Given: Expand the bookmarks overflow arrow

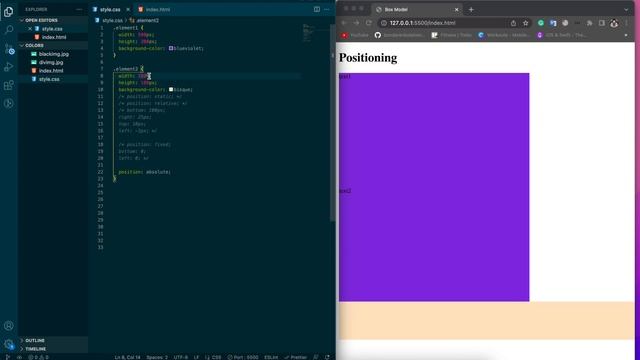Looking at the screenshot, I should [x=626, y=36].
